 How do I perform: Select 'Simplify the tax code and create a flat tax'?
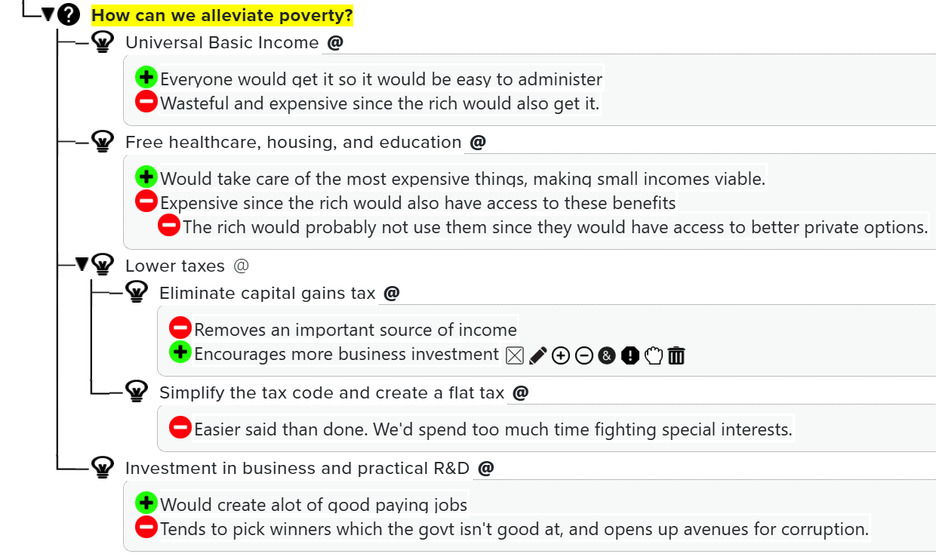tap(332, 392)
